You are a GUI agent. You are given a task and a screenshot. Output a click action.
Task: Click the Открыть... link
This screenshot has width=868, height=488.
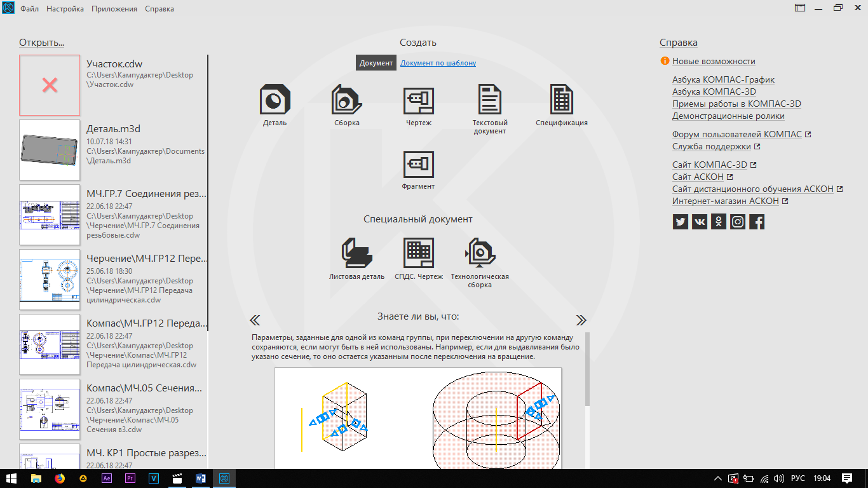[41, 43]
